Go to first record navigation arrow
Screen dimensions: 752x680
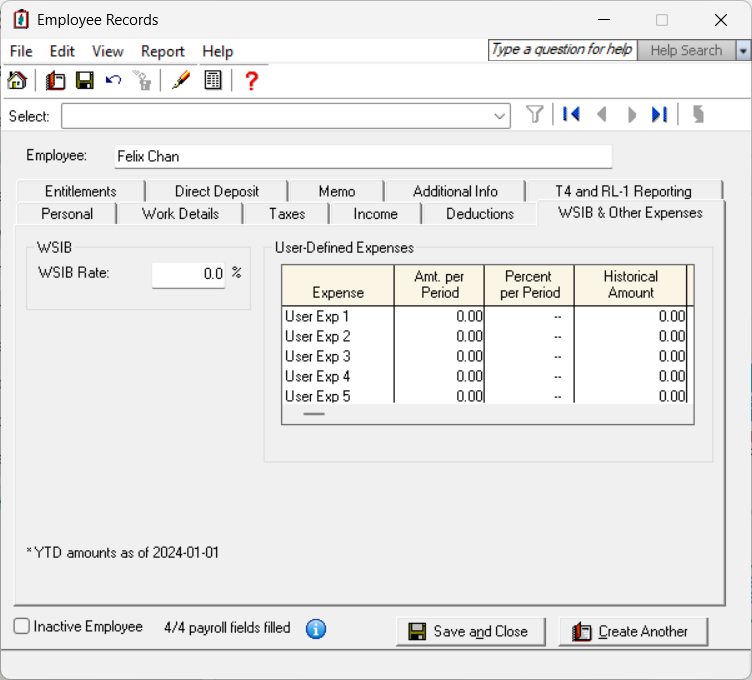point(571,115)
